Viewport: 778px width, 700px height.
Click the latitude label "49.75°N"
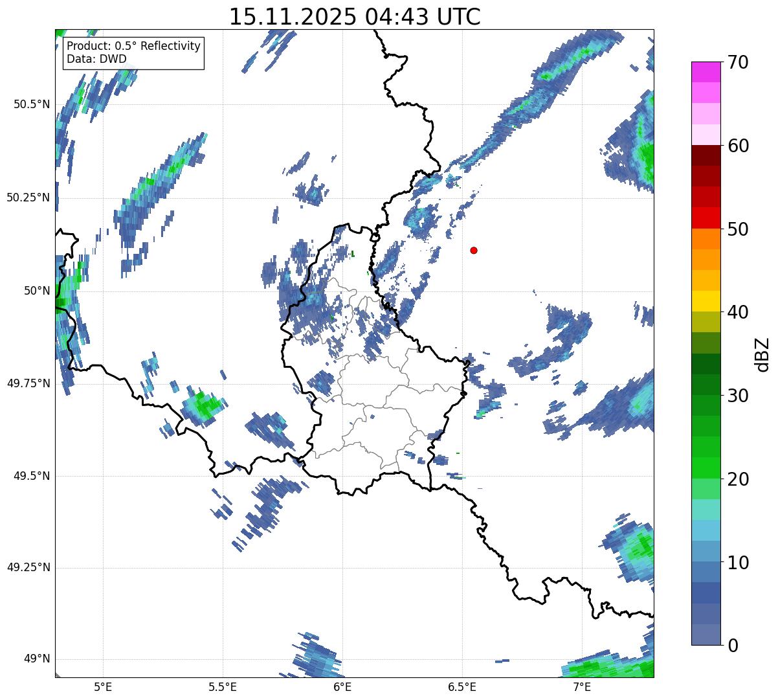(x=28, y=383)
